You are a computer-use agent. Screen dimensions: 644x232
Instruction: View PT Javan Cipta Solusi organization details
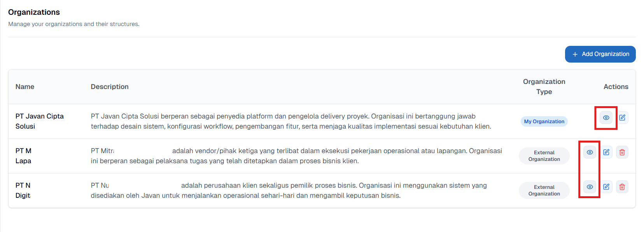coord(606,118)
